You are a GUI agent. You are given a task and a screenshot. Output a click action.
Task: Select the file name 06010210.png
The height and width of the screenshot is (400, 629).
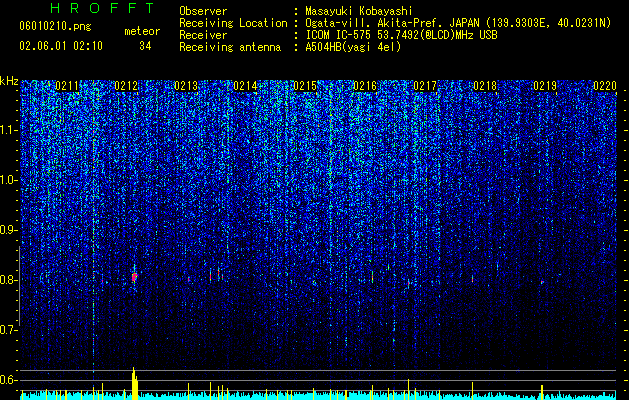[x=55, y=27]
